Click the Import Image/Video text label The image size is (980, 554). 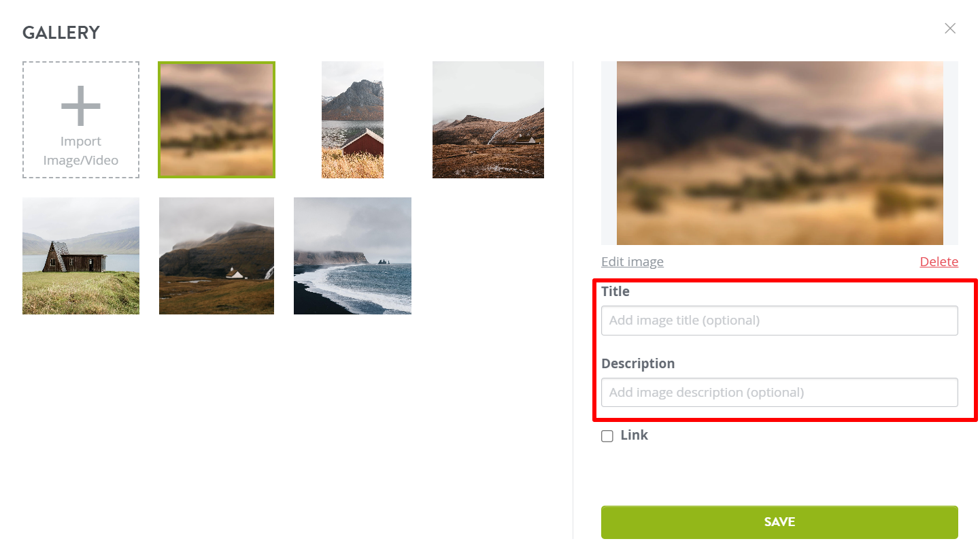(x=81, y=151)
